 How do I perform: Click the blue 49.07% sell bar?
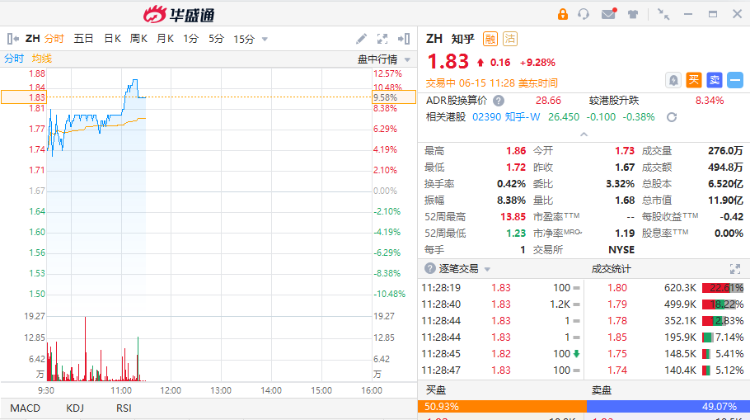pyautogui.click(x=668, y=407)
